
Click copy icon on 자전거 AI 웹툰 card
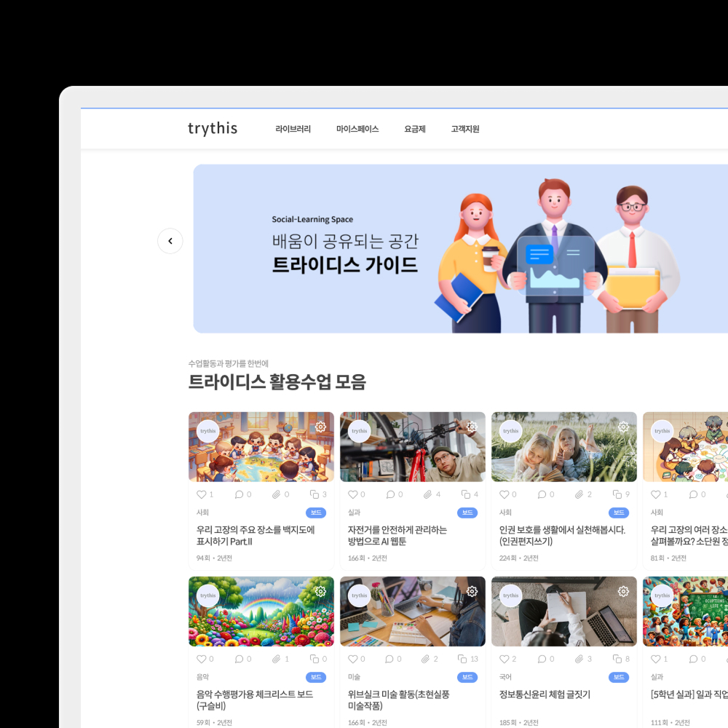point(466,494)
